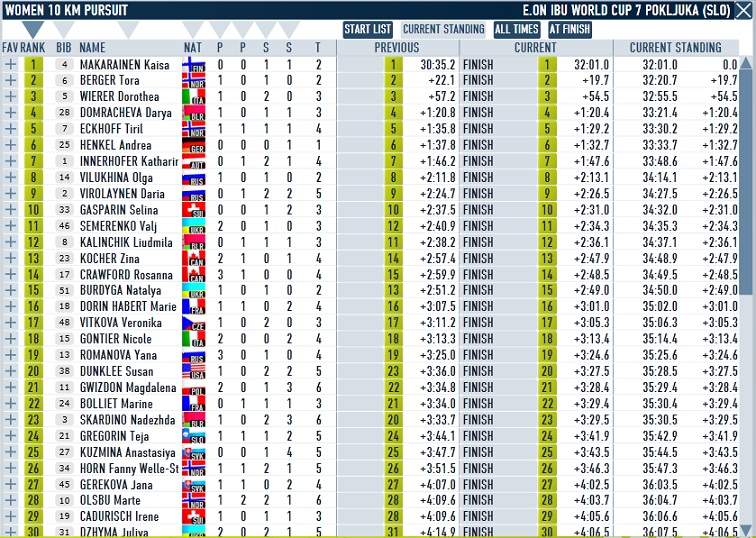Click the CURRENT STANDING column header
The height and width of the screenshot is (538, 756).
675,48
